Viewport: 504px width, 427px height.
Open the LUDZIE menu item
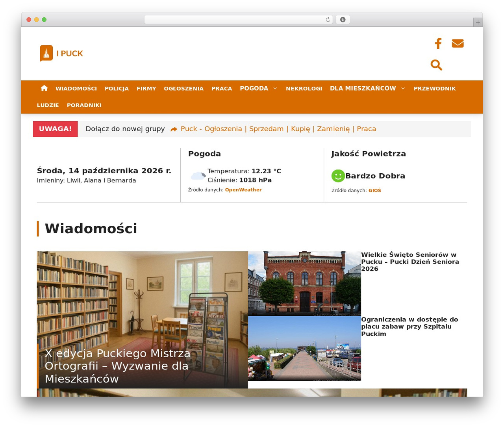click(x=48, y=105)
